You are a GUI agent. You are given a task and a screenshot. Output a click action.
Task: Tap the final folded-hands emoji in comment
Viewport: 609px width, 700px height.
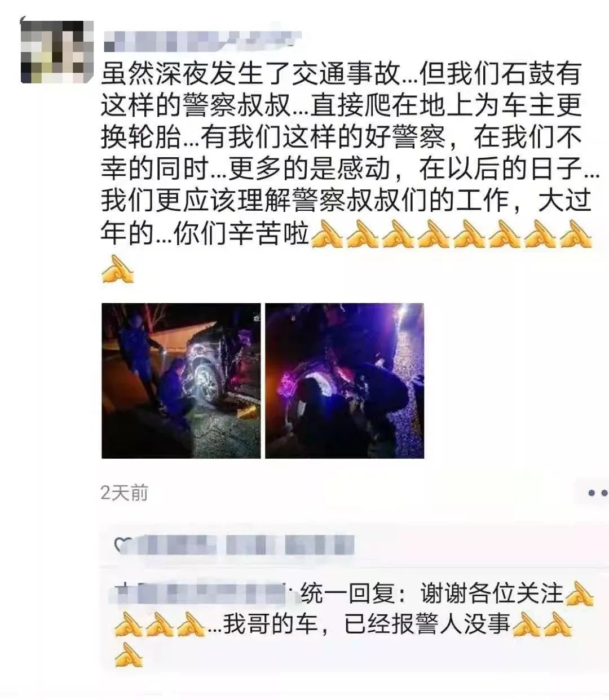point(129,654)
